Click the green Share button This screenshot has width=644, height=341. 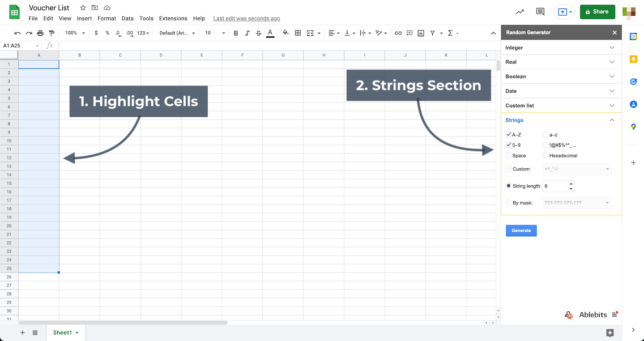pos(597,12)
